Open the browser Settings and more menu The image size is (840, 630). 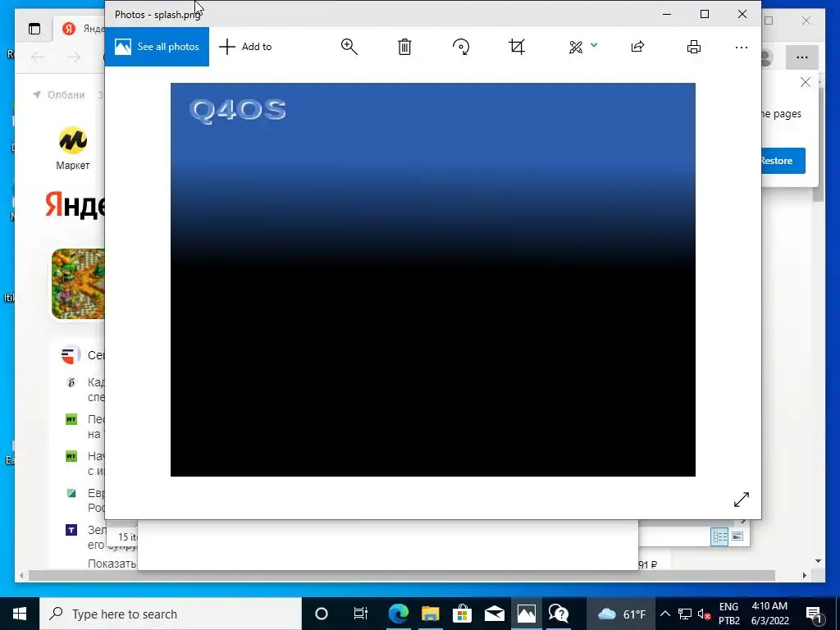click(802, 57)
